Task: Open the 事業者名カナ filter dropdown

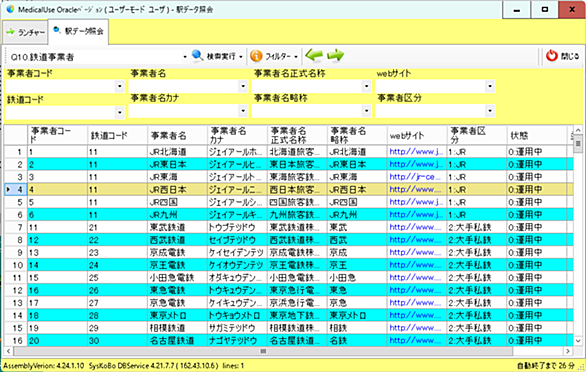Action: tap(243, 111)
